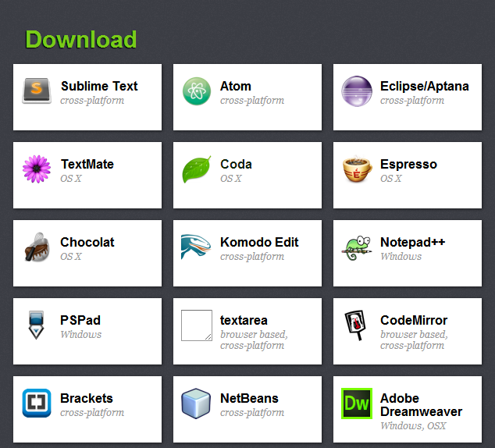Click the Coda green leaf icon

(196, 169)
